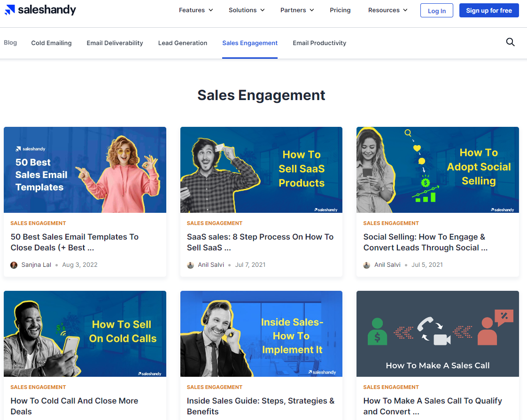The height and width of the screenshot is (420, 527).
Task: Click author name Sanjna Lal
Action: (x=36, y=265)
